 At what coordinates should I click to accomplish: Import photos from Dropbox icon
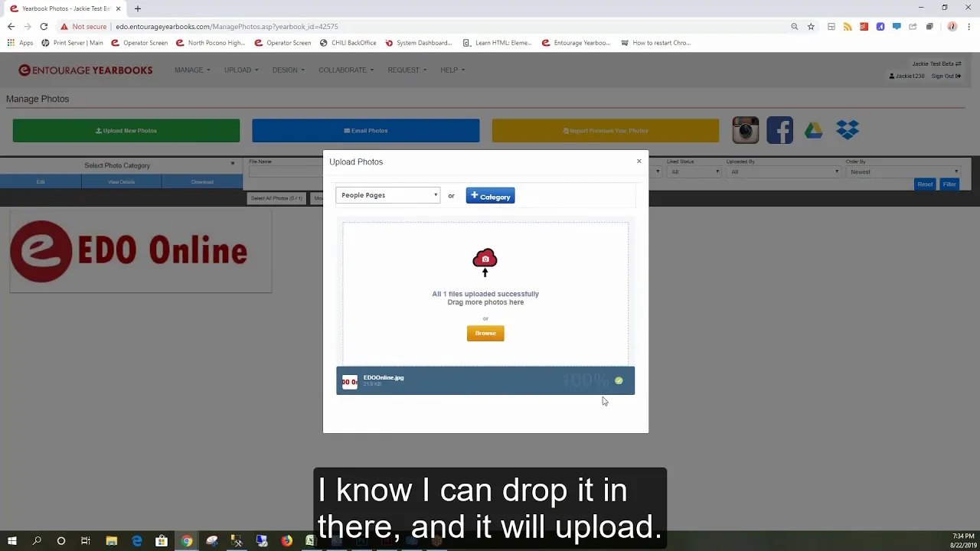pyautogui.click(x=848, y=130)
